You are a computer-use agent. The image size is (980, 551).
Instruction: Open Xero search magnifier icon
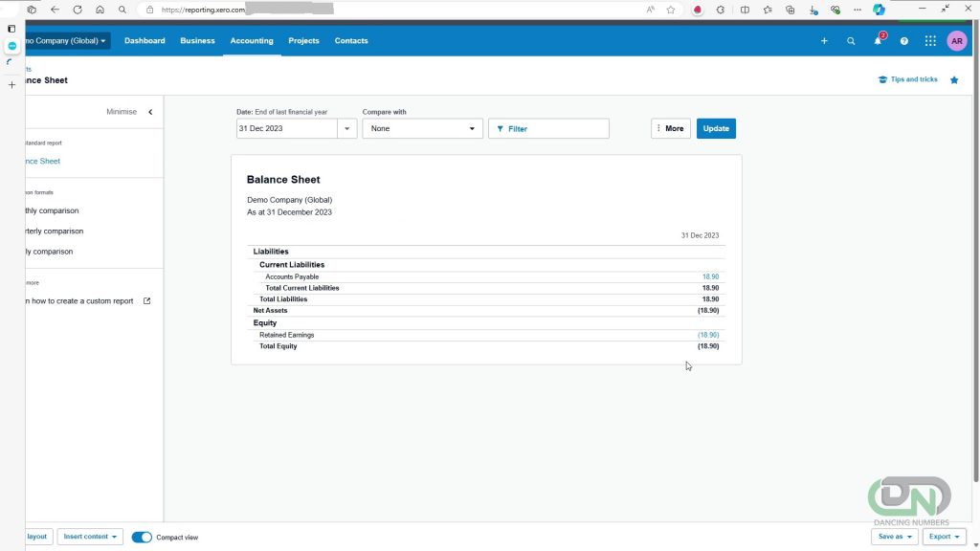click(x=851, y=40)
